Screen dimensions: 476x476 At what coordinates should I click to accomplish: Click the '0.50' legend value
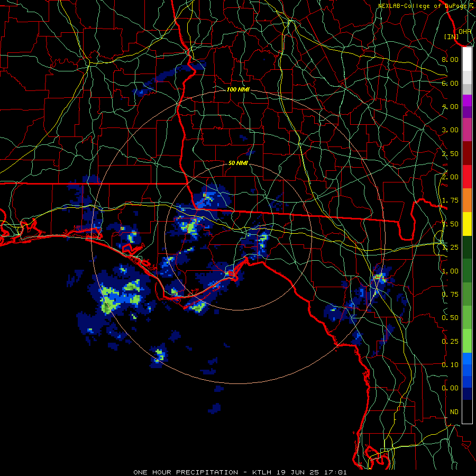tap(450, 318)
